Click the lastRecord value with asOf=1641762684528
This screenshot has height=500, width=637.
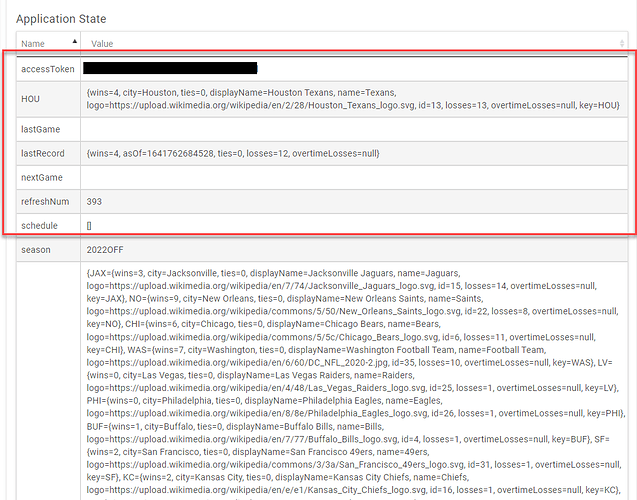click(x=233, y=154)
